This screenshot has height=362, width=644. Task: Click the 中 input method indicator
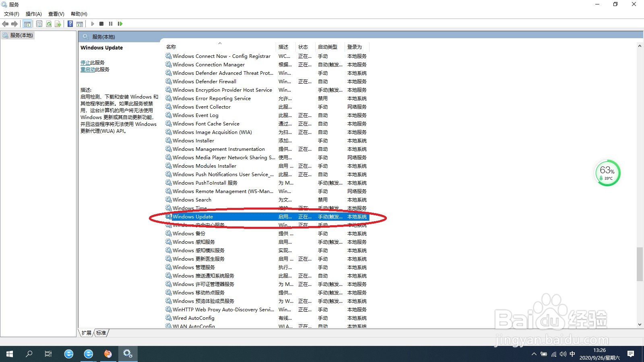point(572,354)
